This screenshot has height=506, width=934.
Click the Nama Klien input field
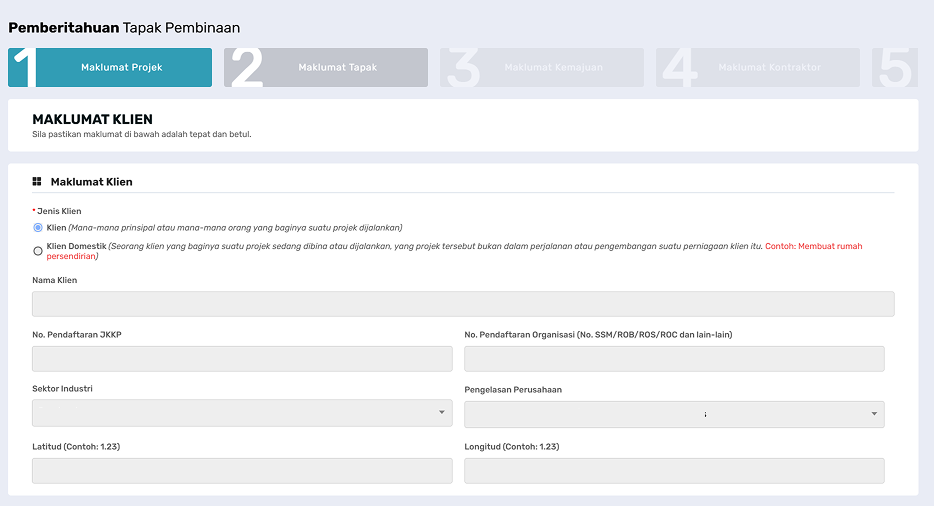pos(463,304)
